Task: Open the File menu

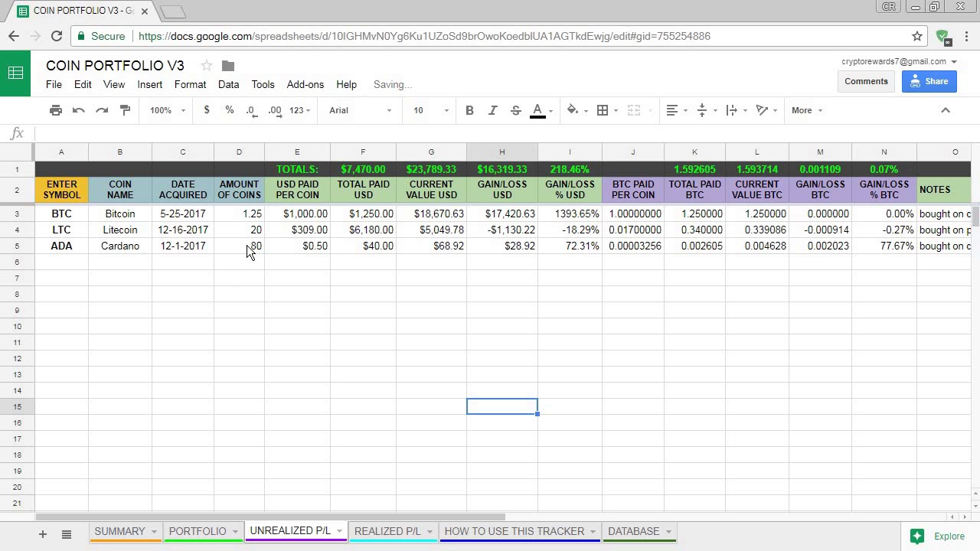Action: pyautogui.click(x=54, y=84)
